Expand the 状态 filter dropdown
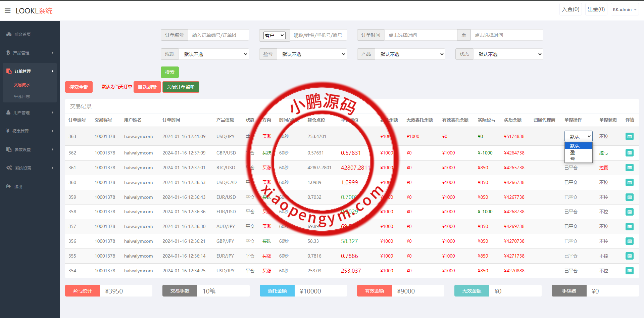 (508, 54)
